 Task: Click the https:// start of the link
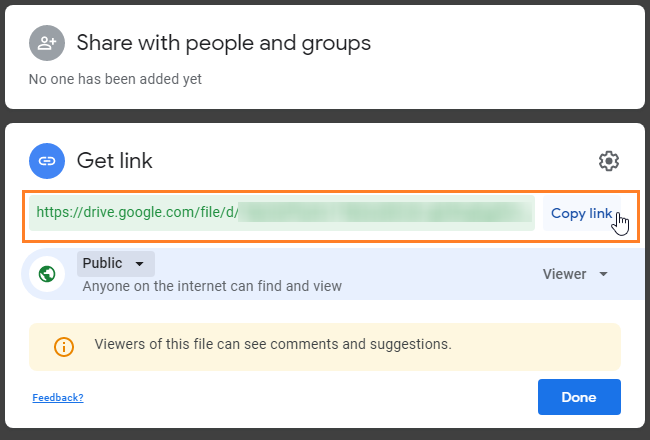pos(58,213)
